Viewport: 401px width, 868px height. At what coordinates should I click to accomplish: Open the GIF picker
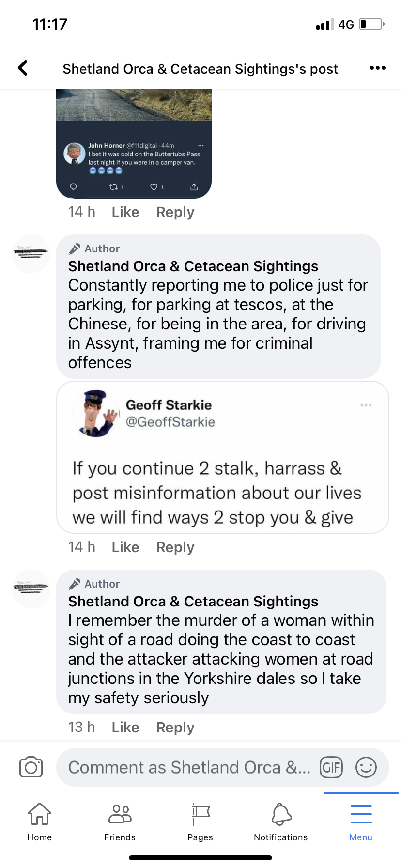coord(331,767)
